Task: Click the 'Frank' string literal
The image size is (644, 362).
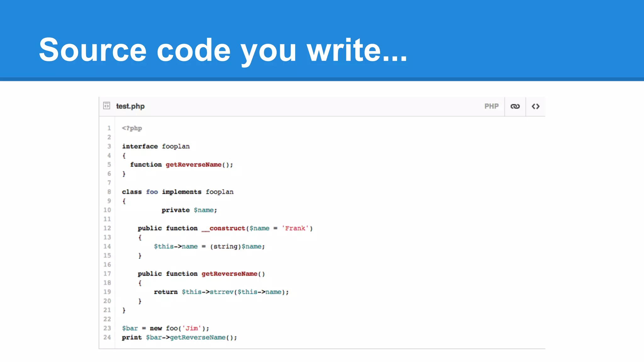Action: click(x=295, y=228)
